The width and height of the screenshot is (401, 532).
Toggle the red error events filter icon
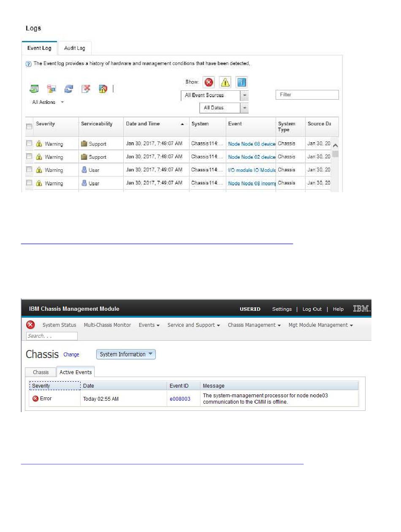[x=209, y=82]
